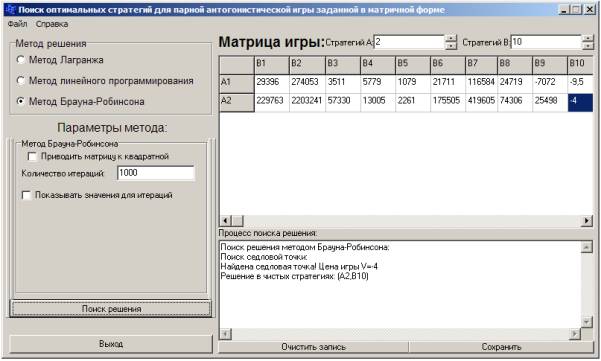Click the application icon in title bar

tap(10, 9)
